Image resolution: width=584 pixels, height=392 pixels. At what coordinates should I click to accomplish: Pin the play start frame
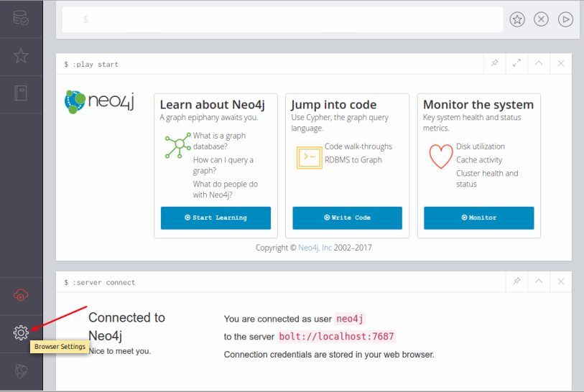tap(494, 64)
